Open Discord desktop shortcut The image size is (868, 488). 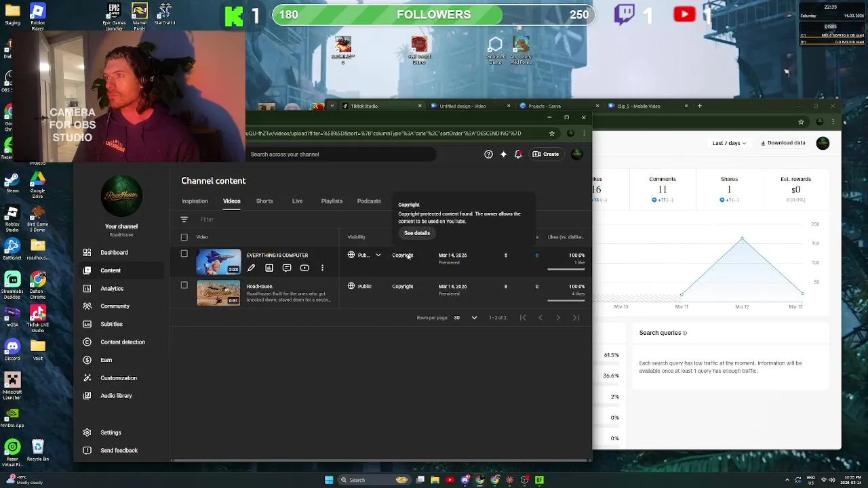12,349
